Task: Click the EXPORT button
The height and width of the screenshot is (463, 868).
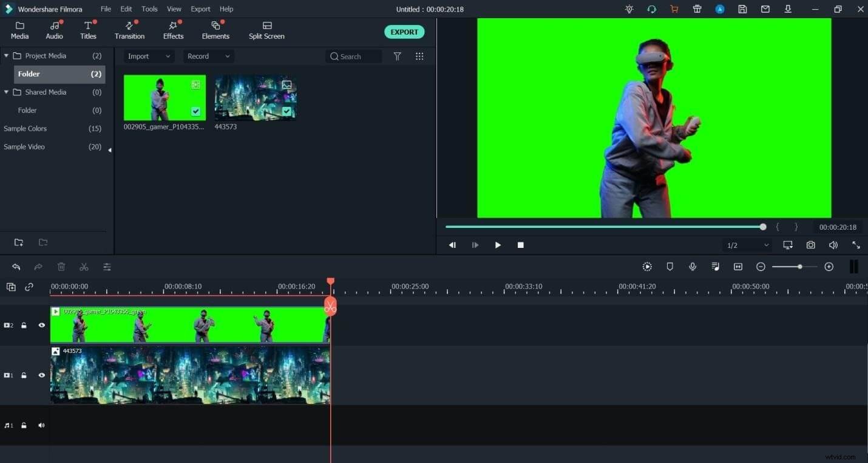Action: click(404, 32)
